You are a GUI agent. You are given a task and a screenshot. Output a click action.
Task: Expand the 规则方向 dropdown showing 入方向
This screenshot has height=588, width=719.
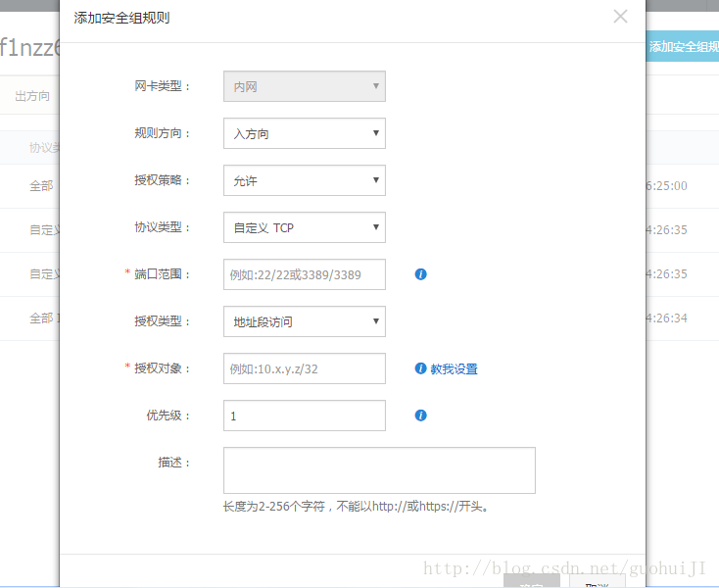click(304, 133)
